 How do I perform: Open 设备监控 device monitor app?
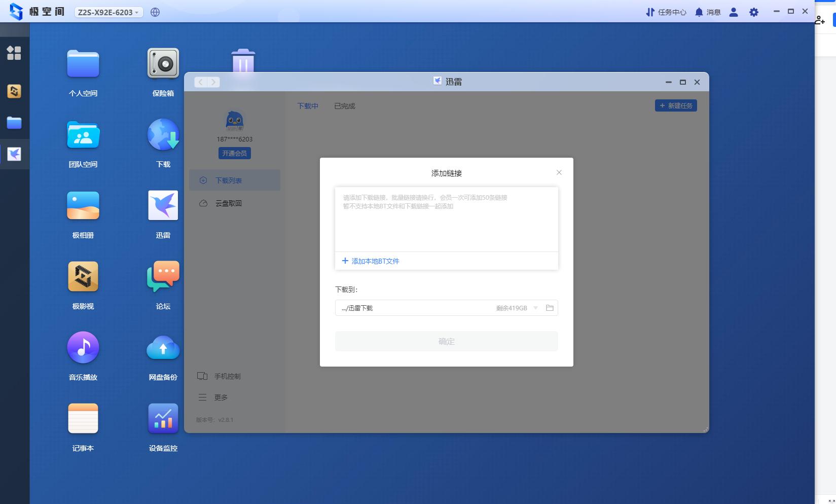[163, 419]
